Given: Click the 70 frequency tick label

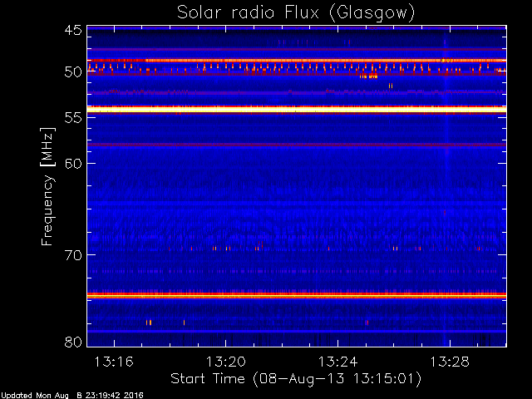Looking at the screenshot, I should 73,255.
